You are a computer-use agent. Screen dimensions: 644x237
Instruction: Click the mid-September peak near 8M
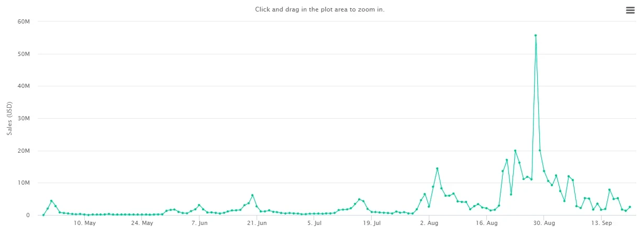(609, 189)
